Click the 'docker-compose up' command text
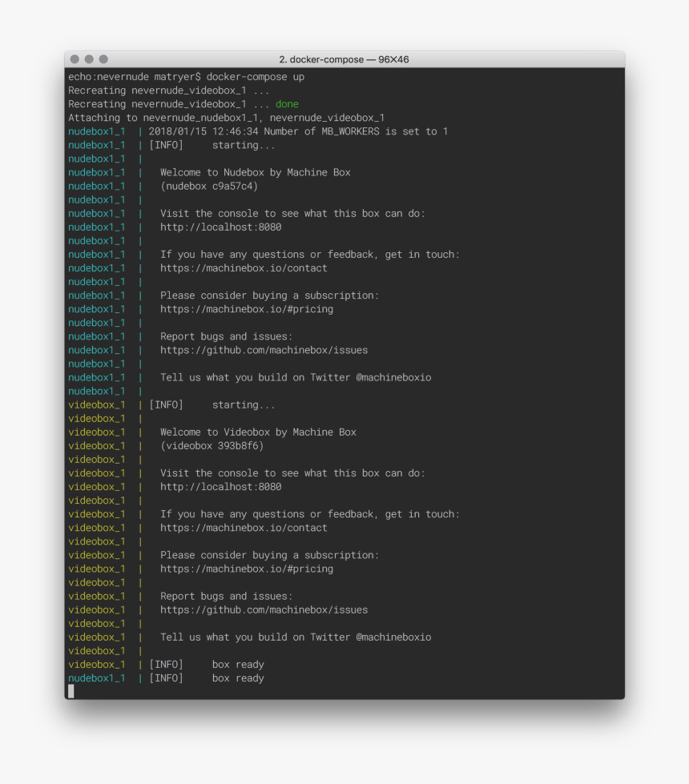 (x=256, y=77)
